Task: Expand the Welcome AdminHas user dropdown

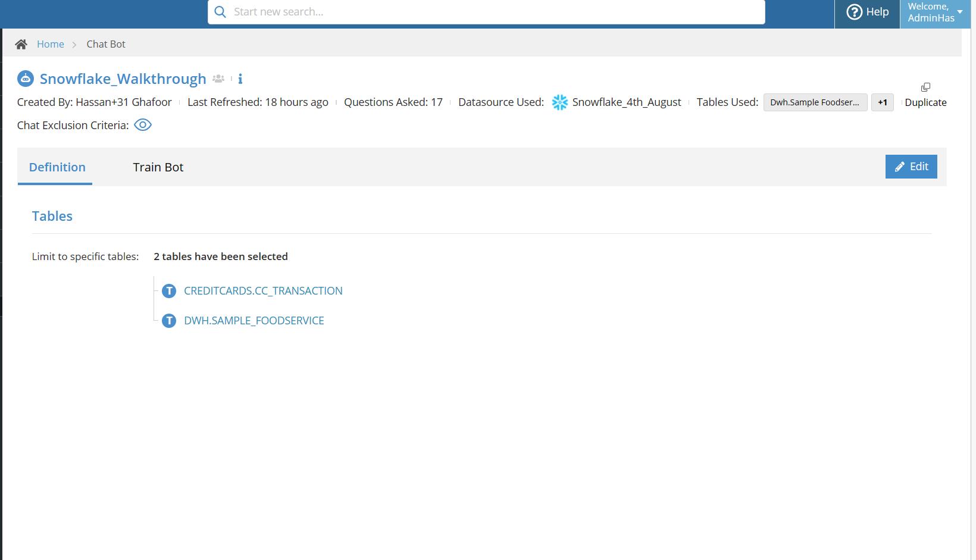Action: pyautogui.click(x=935, y=12)
